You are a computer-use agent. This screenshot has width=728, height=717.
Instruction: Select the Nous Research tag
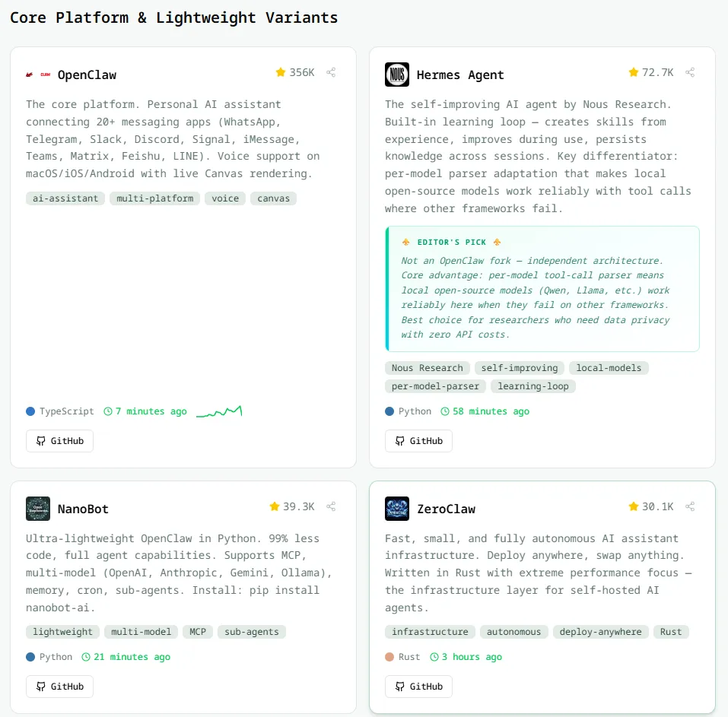coord(428,368)
